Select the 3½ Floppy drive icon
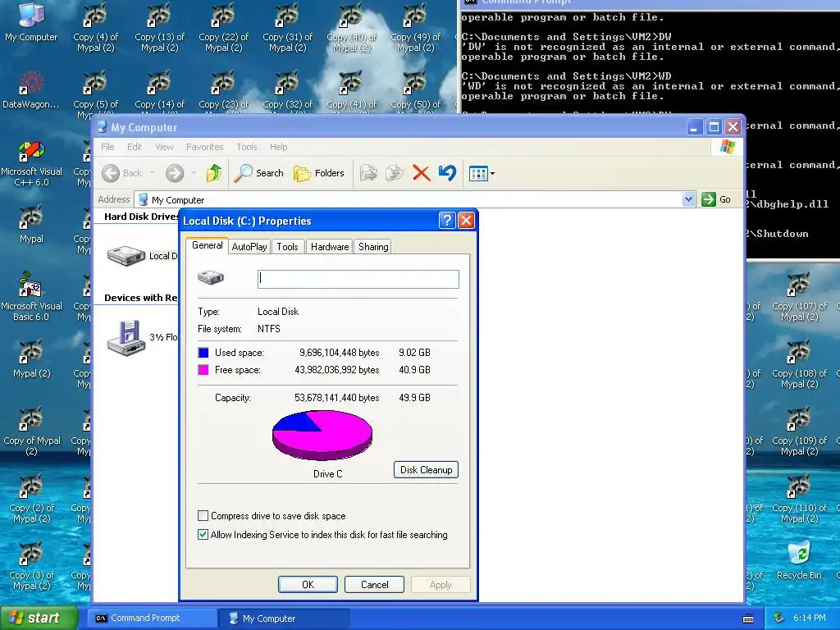The image size is (840, 630). tap(126, 337)
